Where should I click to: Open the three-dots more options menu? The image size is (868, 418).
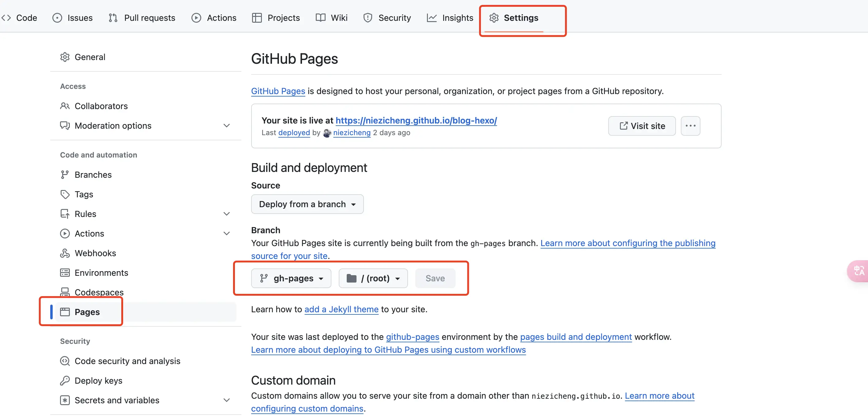pos(690,126)
